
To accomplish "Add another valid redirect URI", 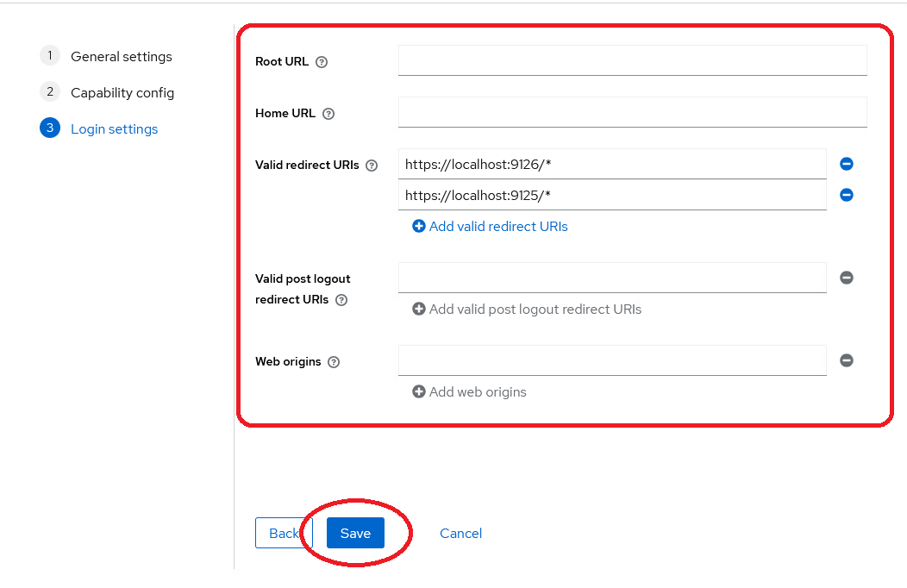I will (489, 226).
